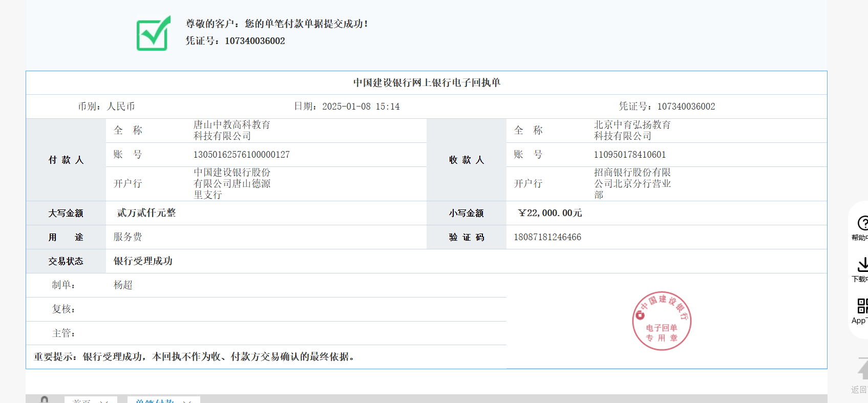The image size is (868, 403).
Task: Select the date 2025-01-08 15:14
Action: pyautogui.click(x=361, y=107)
